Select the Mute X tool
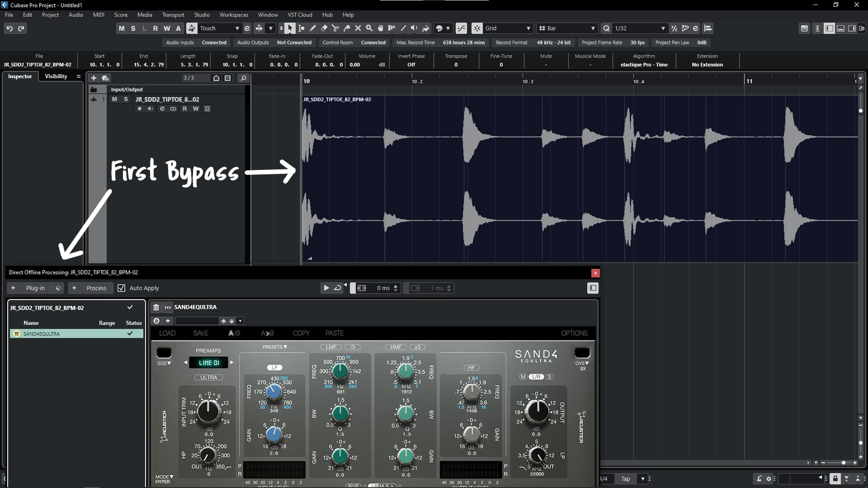 (358, 28)
